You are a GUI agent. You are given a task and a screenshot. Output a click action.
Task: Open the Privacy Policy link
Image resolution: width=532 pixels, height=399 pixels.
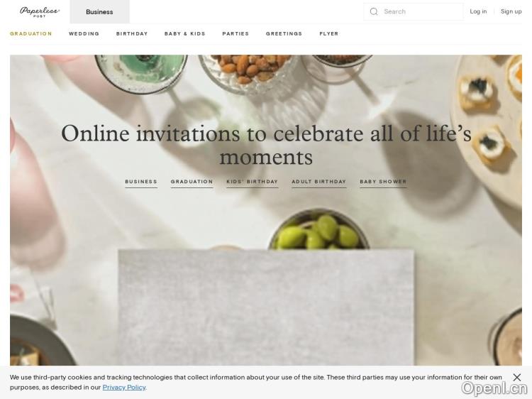pyautogui.click(x=124, y=388)
